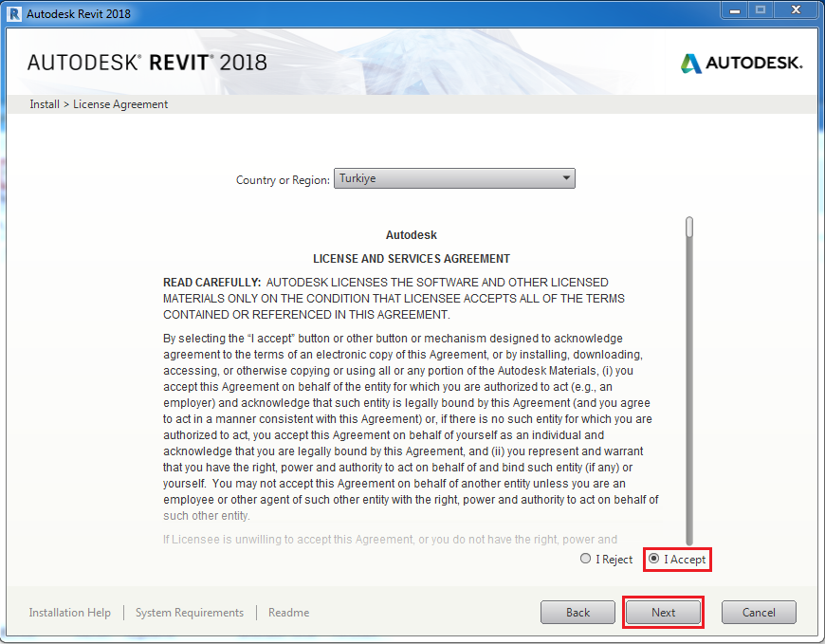Cancel the installation
Viewport: 825px width, 644px height.
759,613
